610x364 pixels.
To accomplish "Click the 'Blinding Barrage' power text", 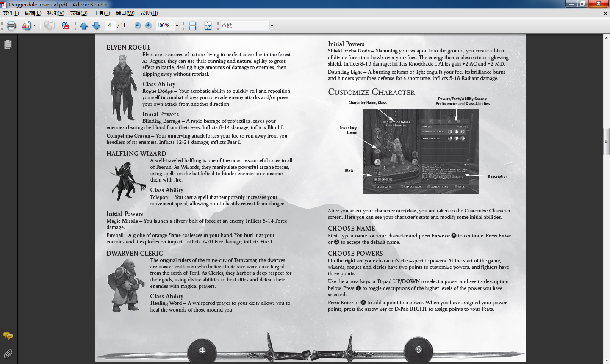I will coord(161,121).
